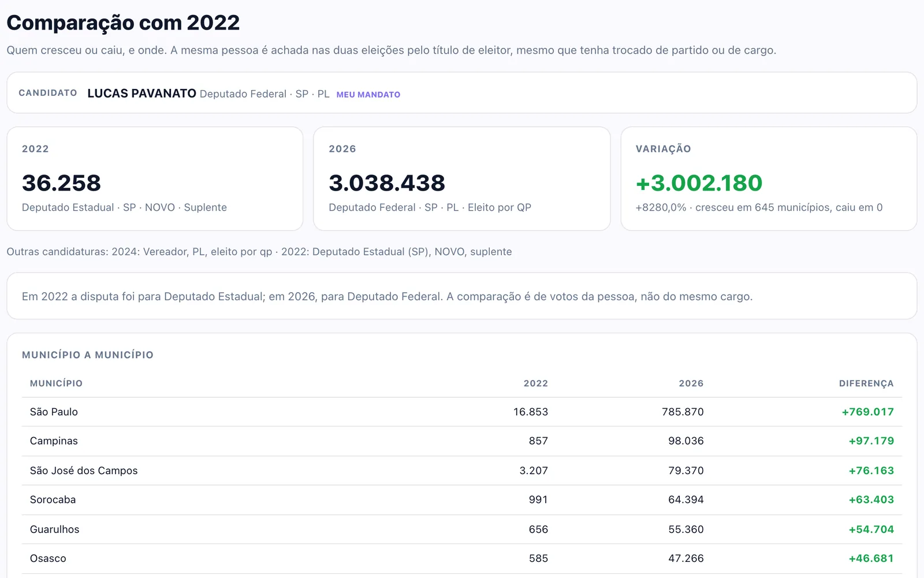The height and width of the screenshot is (578, 924).
Task: Click the Outras candidaturas line
Action: click(x=259, y=252)
